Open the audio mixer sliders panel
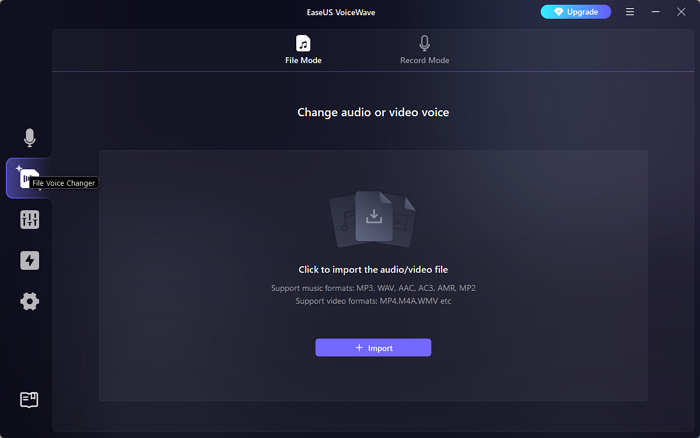The width and height of the screenshot is (700, 438). point(29,220)
